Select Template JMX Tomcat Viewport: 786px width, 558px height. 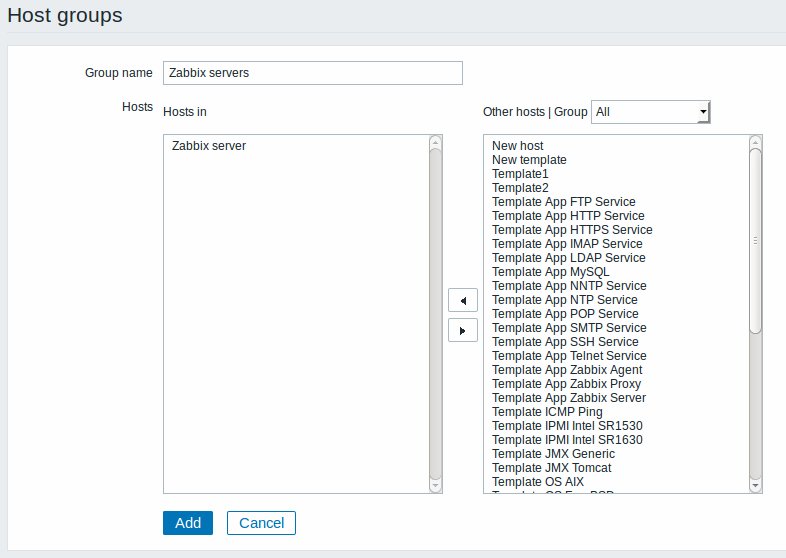coord(552,468)
